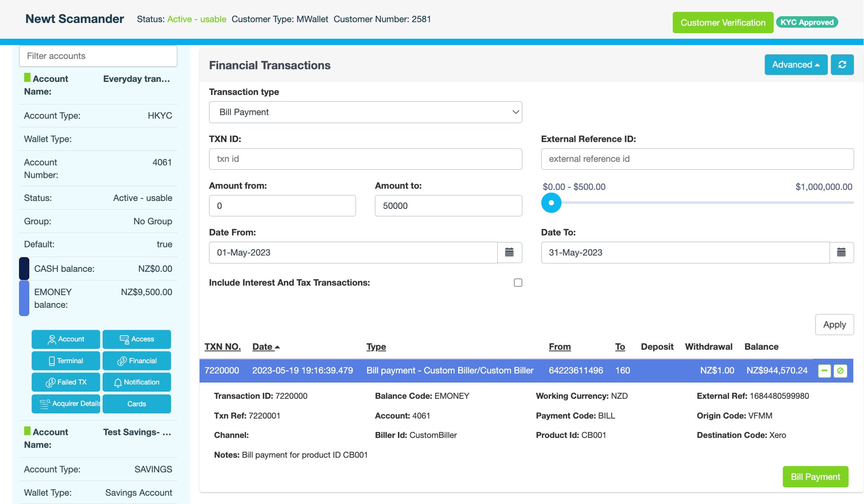
Task: Click the refresh transactions icon button
Action: click(842, 65)
